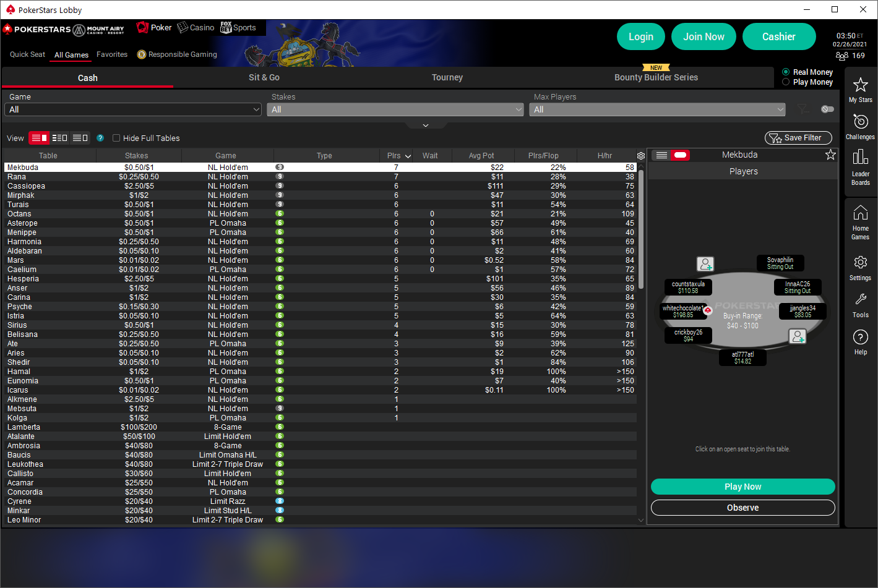Select the Cassiopea table row

320,186
